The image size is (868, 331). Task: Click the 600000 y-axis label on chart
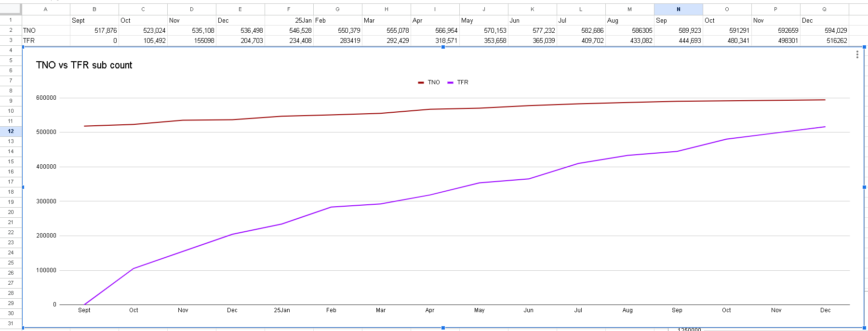[46, 98]
